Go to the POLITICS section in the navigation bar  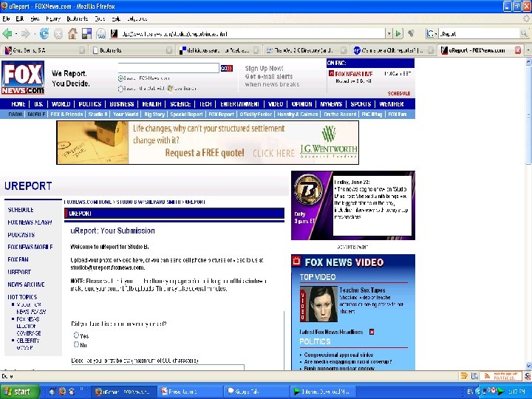[90, 104]
